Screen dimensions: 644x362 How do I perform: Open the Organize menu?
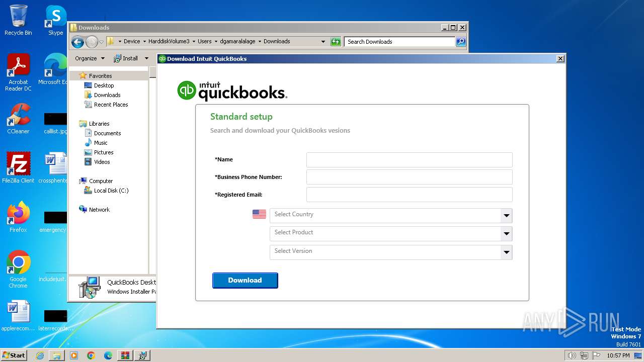(90, 58)
